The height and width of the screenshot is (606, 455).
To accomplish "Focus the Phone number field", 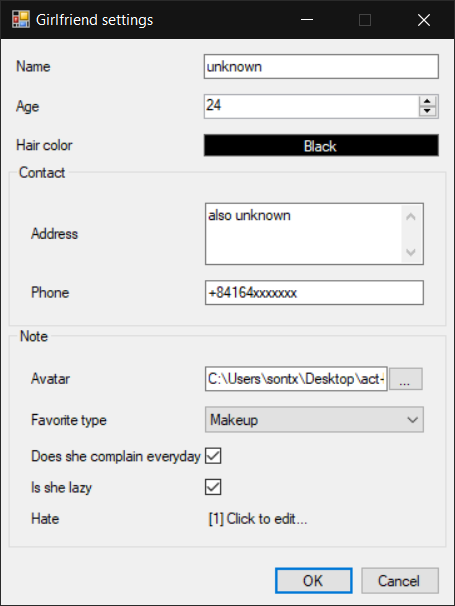I will click(314, 293).
